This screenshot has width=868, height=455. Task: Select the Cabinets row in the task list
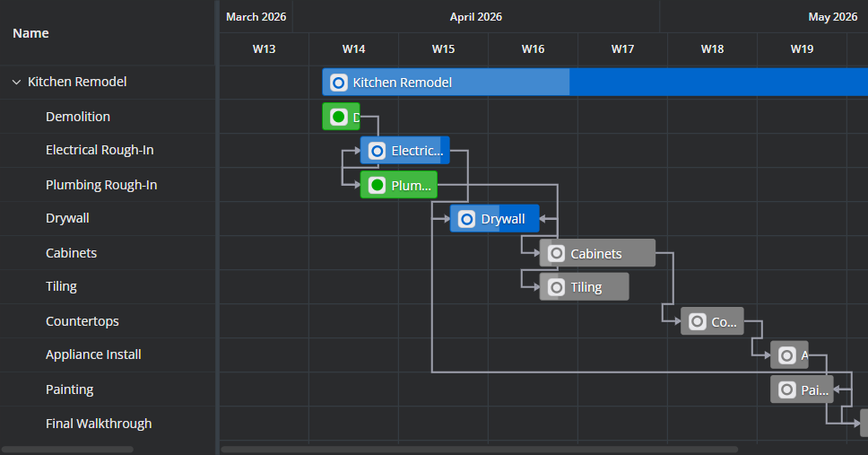click(108, 253)
